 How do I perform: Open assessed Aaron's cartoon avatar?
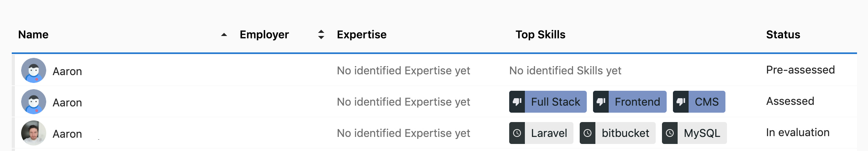pyautogui.click(x=34, y=102)
